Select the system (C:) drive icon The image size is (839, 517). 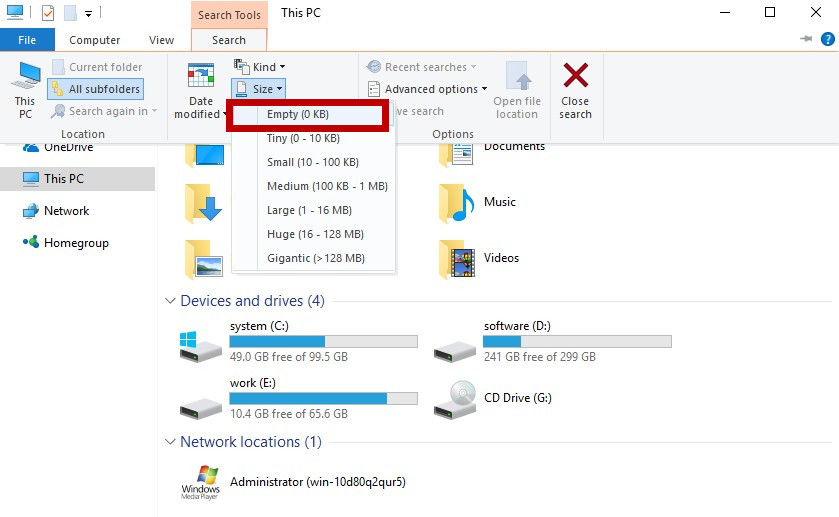tap(199, 346)
